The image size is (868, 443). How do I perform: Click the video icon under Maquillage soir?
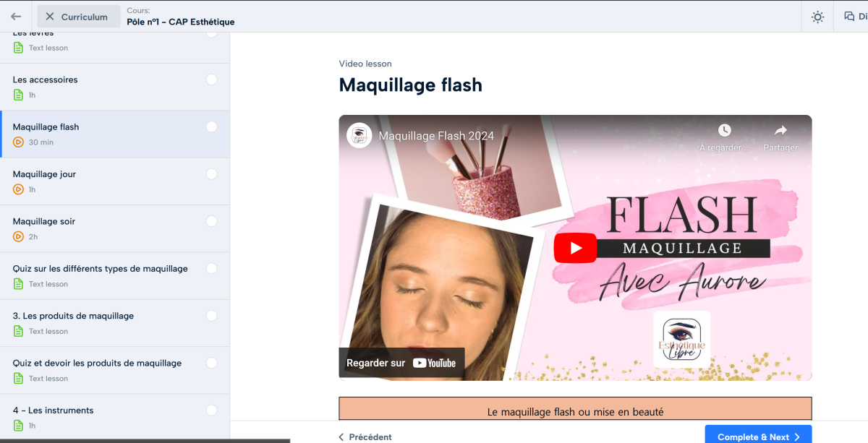tap(19, 237)
